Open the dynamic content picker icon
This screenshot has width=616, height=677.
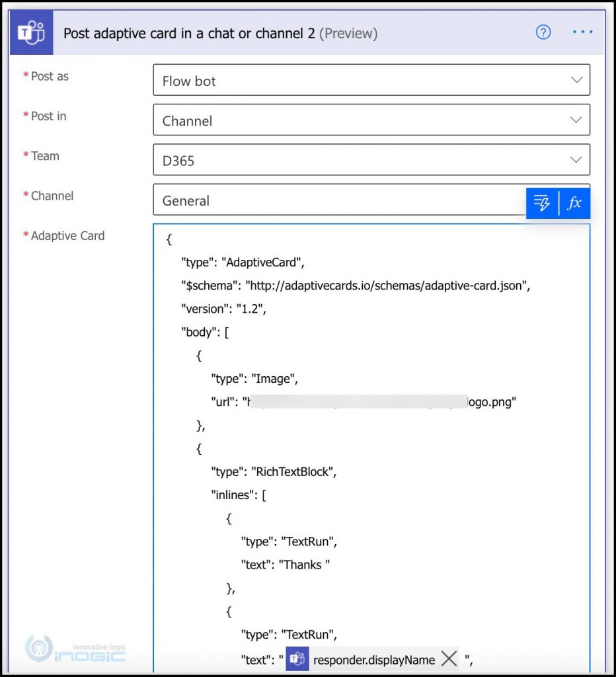coord(541,203)
